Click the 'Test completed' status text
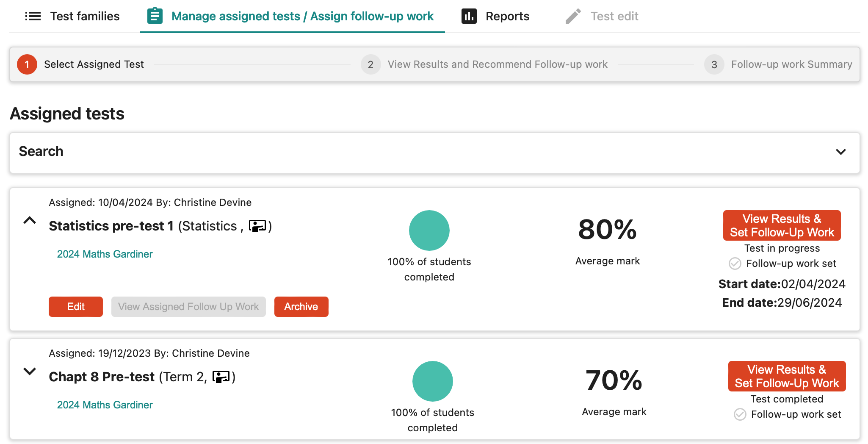The width and height of the screenshot is (868, 444). point(787,399)
